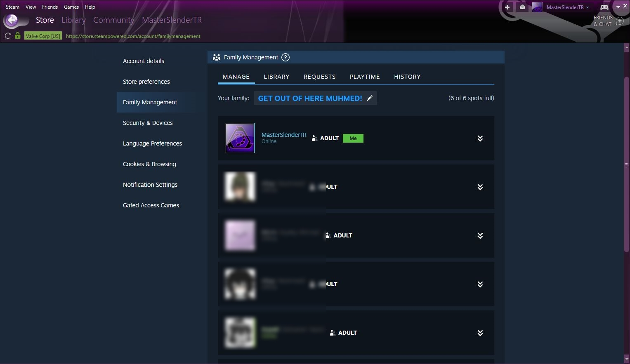This screenshot has height=364, width=630.
Task: Click the Valve Corp [US] certificate label
Action: click(x=43, y=36)
